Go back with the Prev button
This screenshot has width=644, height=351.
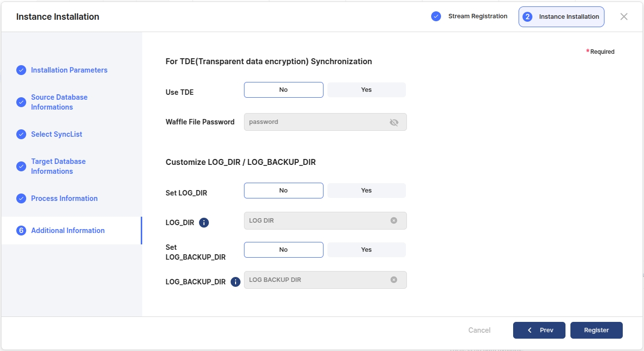tap(539, 330)
